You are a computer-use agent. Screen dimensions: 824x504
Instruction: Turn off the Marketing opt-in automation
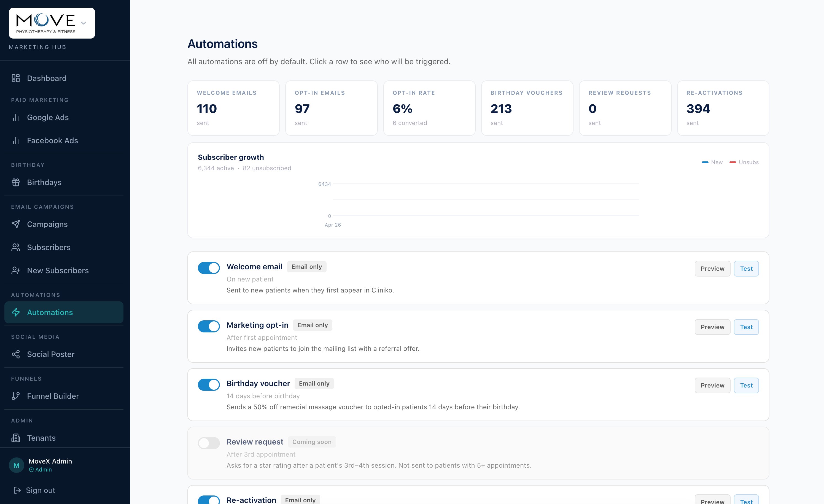click(209, 326)
